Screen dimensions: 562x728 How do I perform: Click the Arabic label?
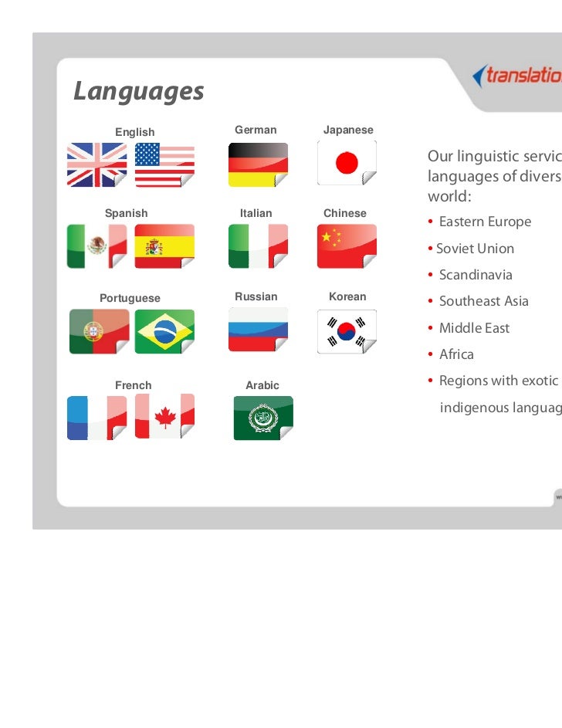pos(262,385)
